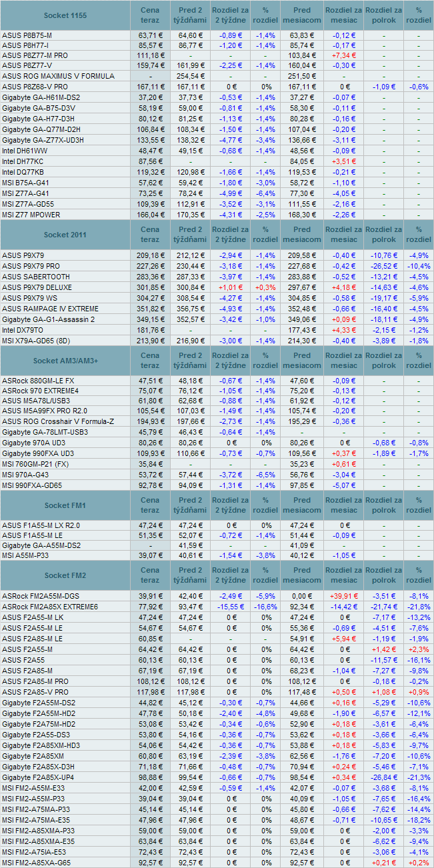
Task: Click the ASUS F2A85-V PRO product name
Action: pyautogui.click(x=35, y=692)
